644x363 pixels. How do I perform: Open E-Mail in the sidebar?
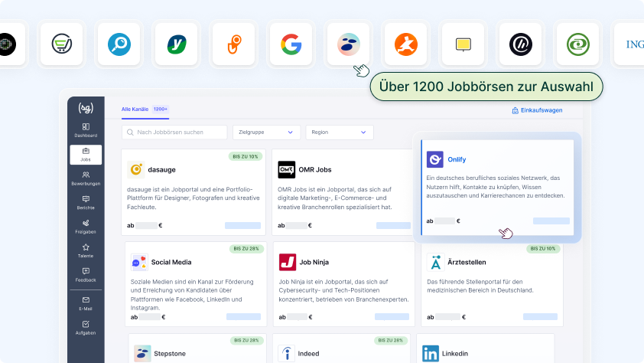pyautogui.click(x=86, y=303)
